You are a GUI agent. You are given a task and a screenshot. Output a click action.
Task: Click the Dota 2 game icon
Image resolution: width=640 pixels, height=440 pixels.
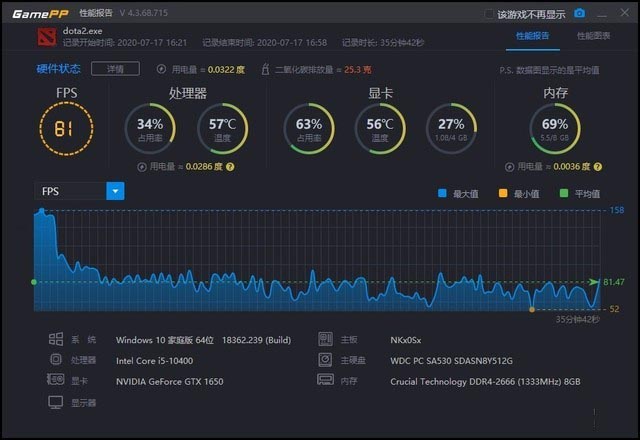47,37
